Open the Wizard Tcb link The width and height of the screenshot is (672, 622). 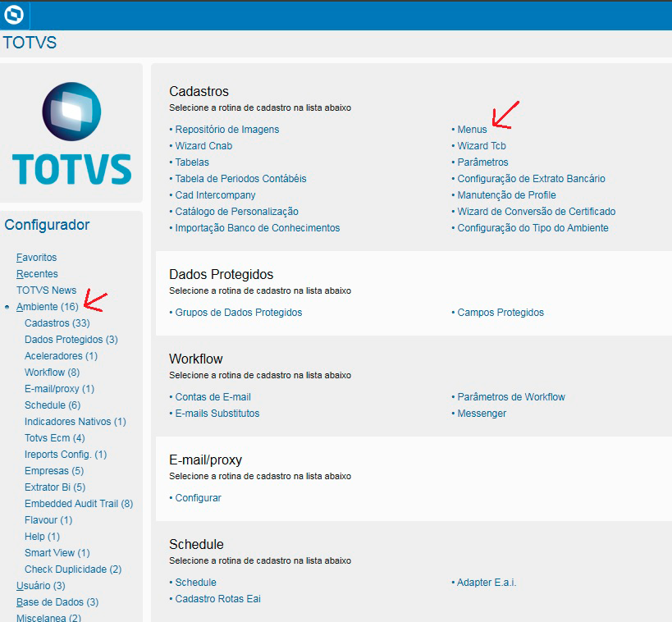click(x=482, y=146)
